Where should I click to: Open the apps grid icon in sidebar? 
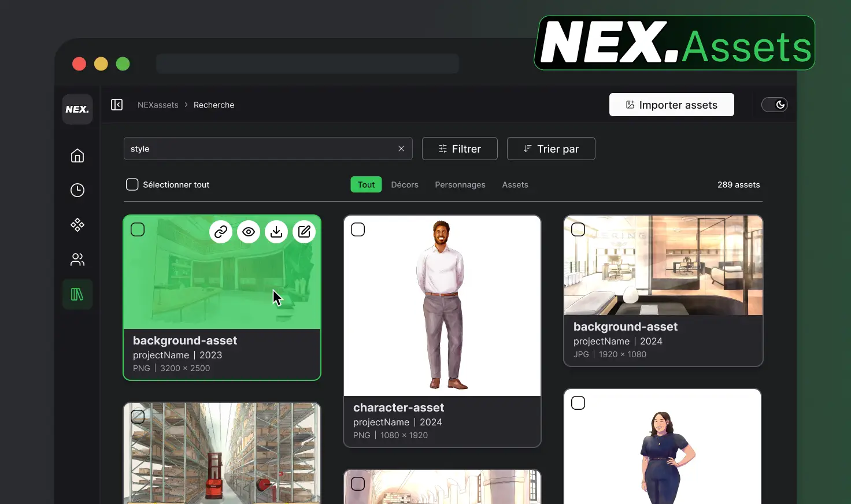(x=77, y=225)
